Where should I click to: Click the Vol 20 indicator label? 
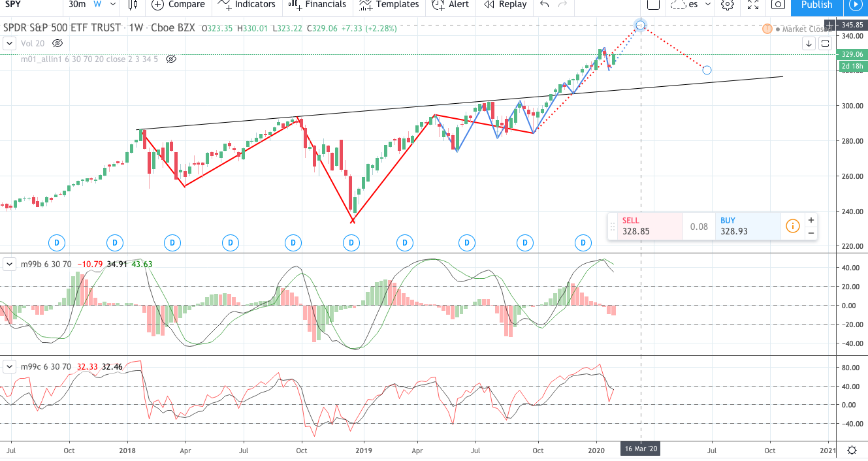33,43
